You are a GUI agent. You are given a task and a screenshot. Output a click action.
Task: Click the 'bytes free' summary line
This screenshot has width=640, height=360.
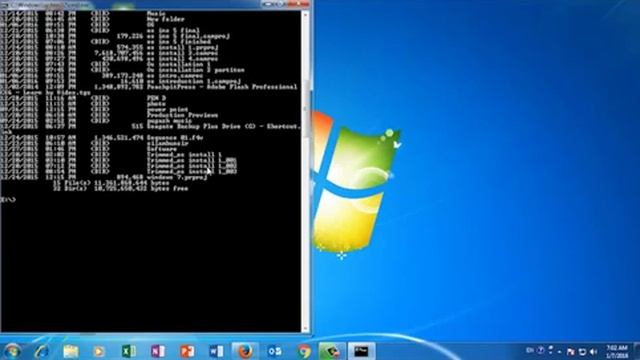(x=121, y=189)
